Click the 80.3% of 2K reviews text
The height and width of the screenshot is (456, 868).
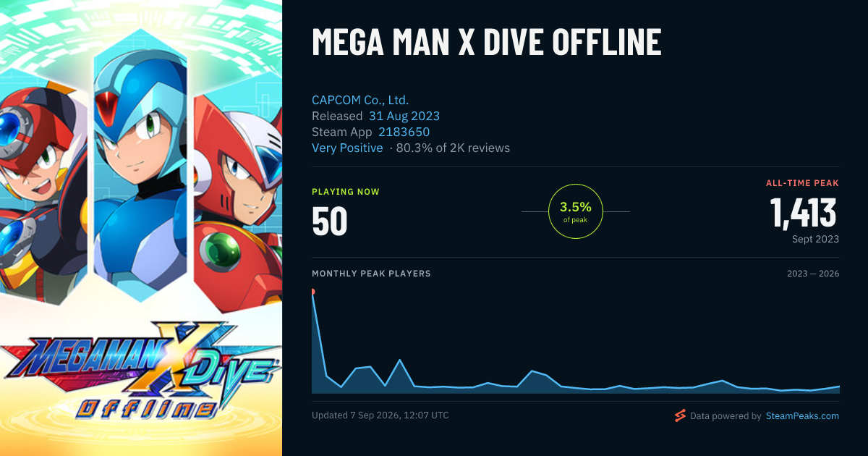coord(453,148)
